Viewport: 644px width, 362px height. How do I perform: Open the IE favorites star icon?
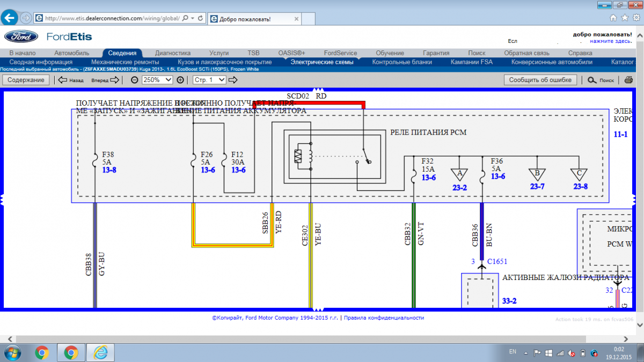624,18
